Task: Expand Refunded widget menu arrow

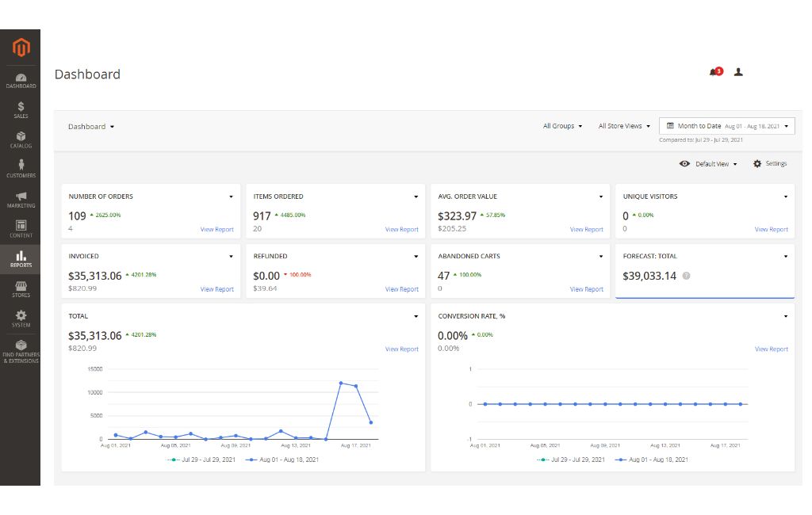Action: [416, 256]
